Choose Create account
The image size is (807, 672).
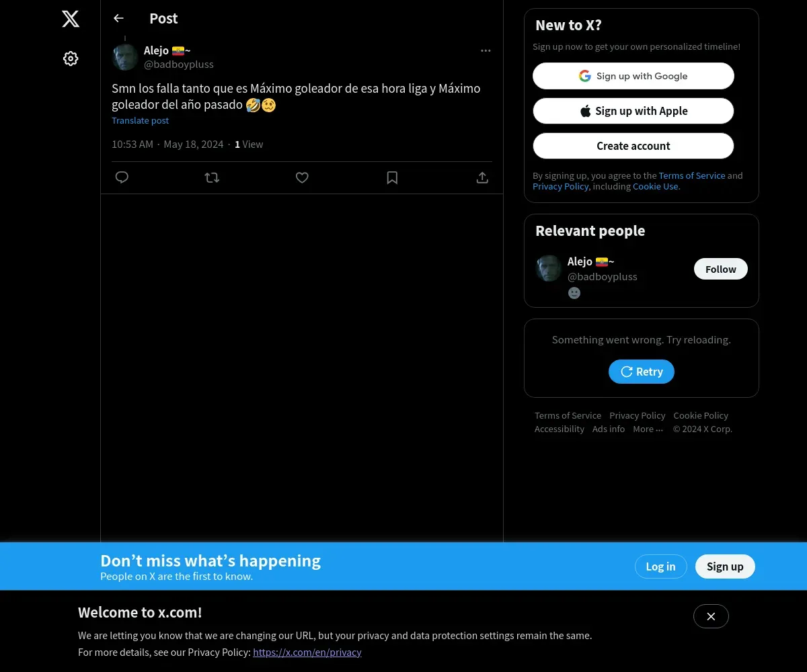[633, 146]
